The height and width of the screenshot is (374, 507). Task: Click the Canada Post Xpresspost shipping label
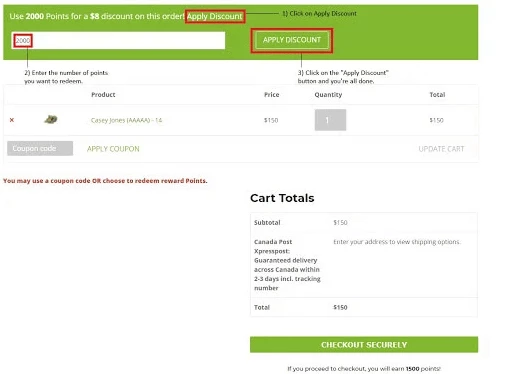point(287,265)
